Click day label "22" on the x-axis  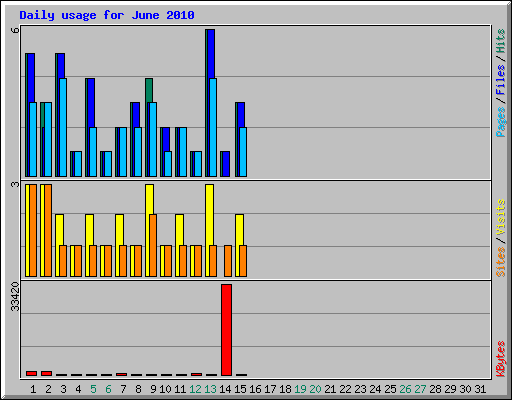[345, 389]
